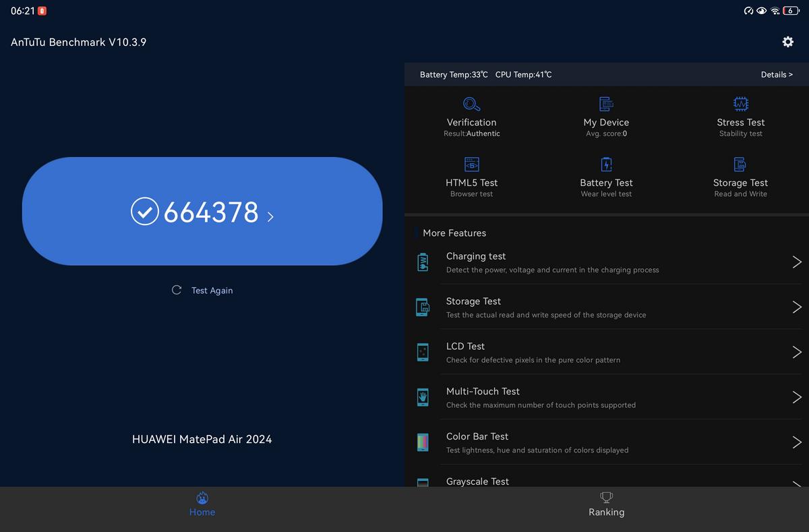
Task: Open settings gear icon
Action: click(787, 42)
